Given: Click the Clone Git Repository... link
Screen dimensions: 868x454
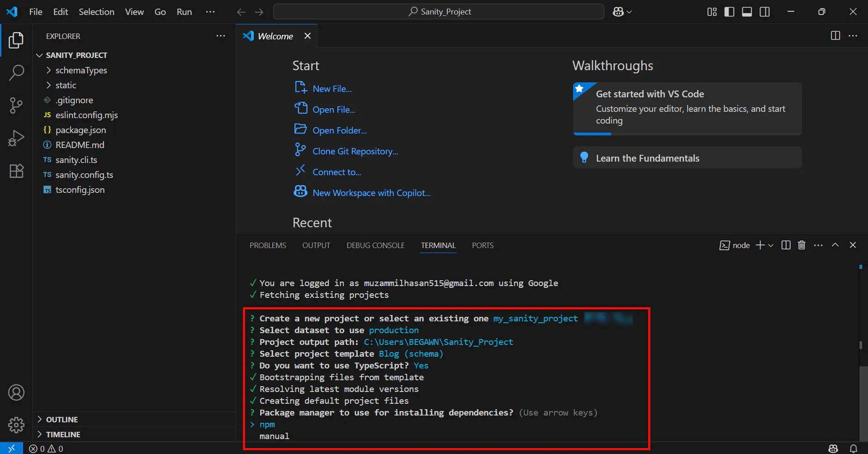Looking at the screenshot, I should point(356,151).
